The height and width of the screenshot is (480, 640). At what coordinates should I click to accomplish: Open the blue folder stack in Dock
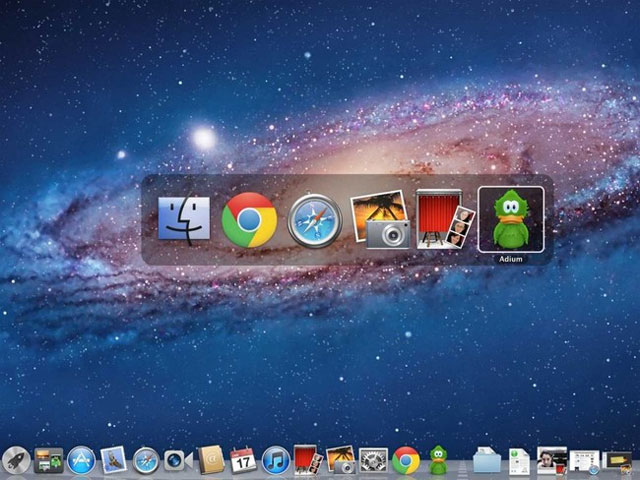pyautogui.click(x=487, y=460)
